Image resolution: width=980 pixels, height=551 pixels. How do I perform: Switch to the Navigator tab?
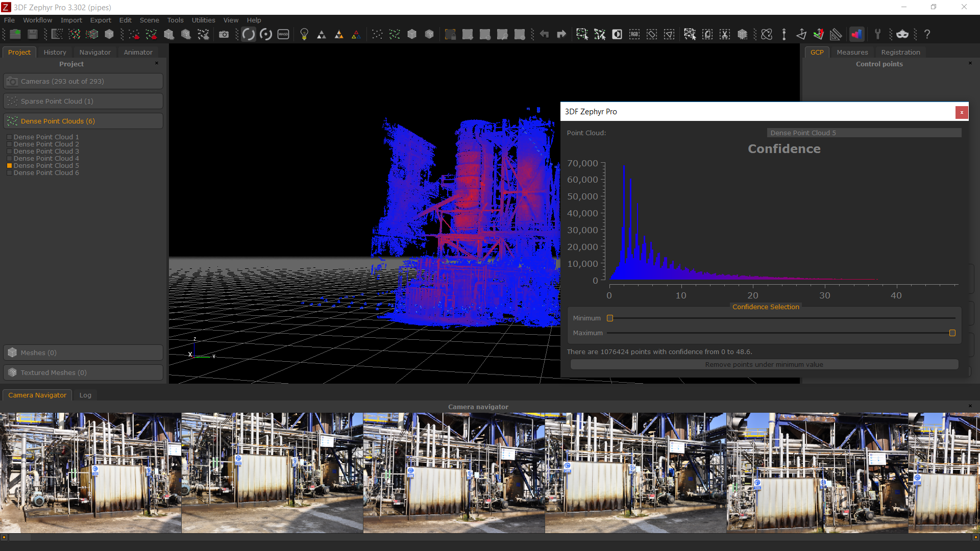click(95, 52)
